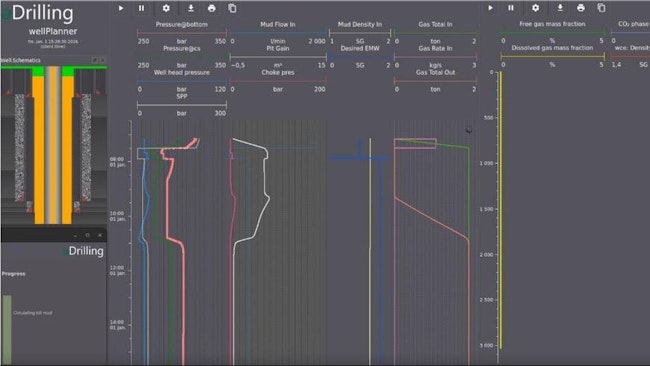Close the small Drilling sub-window

[100, 235]
